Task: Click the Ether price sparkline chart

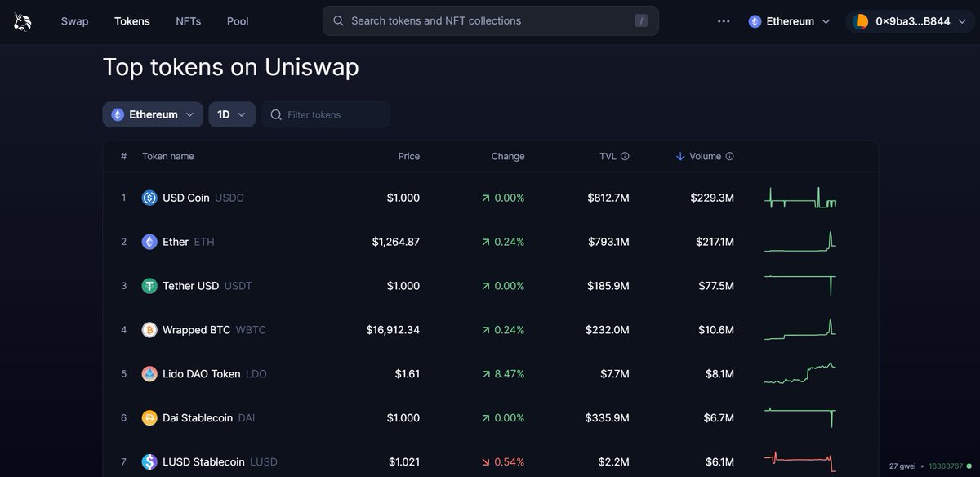Action: click(x=800, y=242)
